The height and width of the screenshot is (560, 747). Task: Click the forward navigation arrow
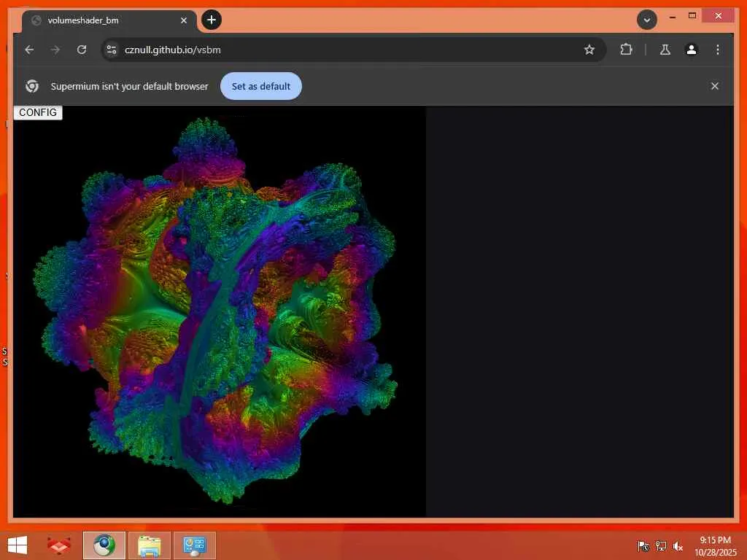coord(55,50)
